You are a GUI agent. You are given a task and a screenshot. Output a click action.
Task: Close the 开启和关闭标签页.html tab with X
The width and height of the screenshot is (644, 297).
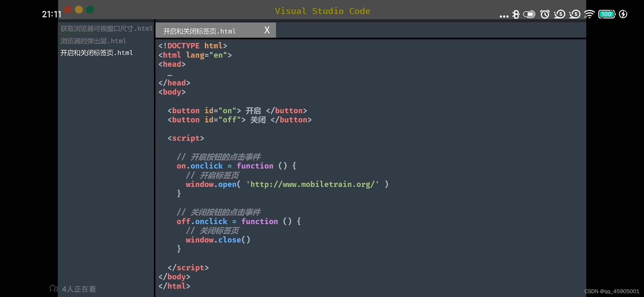267,30
